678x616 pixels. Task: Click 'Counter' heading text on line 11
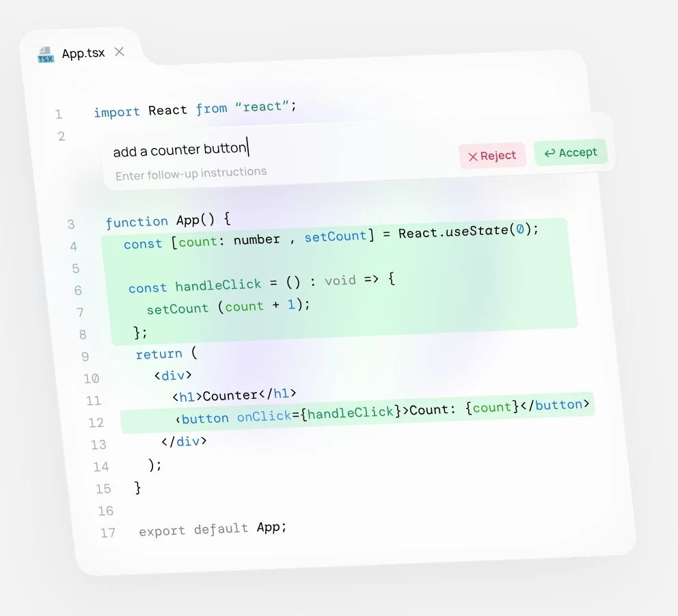pyautogui.click(x=230, y=395)
